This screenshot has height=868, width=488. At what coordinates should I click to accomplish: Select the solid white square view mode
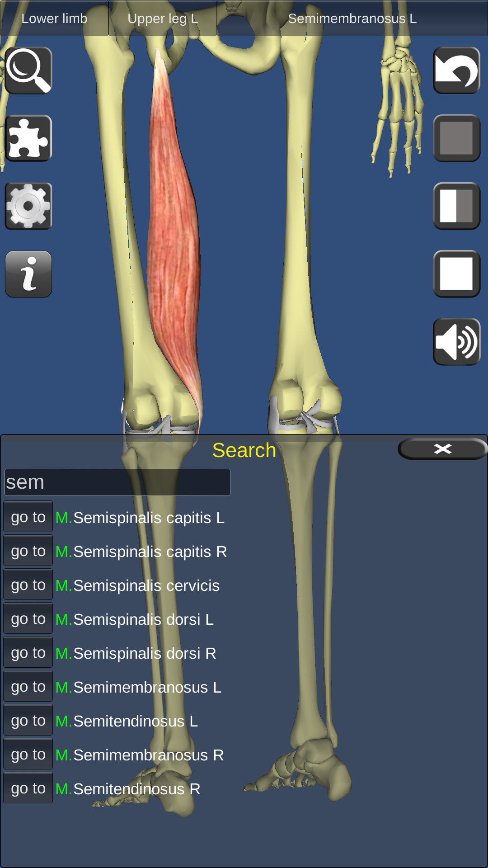point(456,274)
